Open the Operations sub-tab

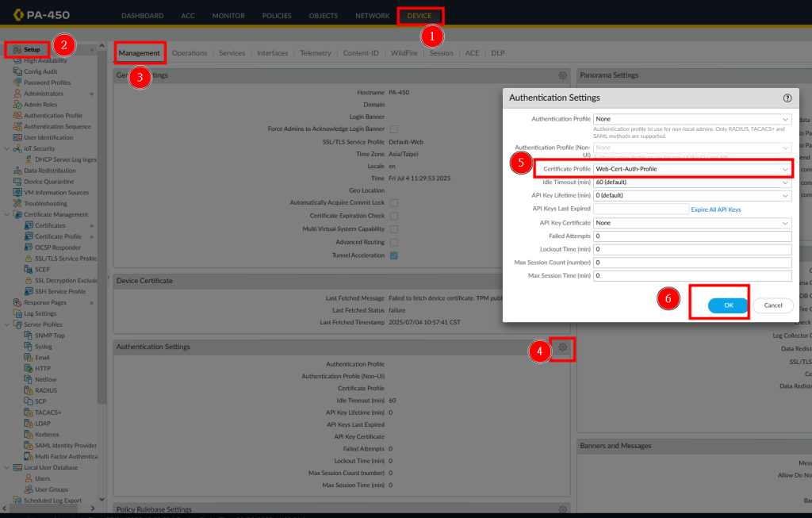[x=190, y=53]
